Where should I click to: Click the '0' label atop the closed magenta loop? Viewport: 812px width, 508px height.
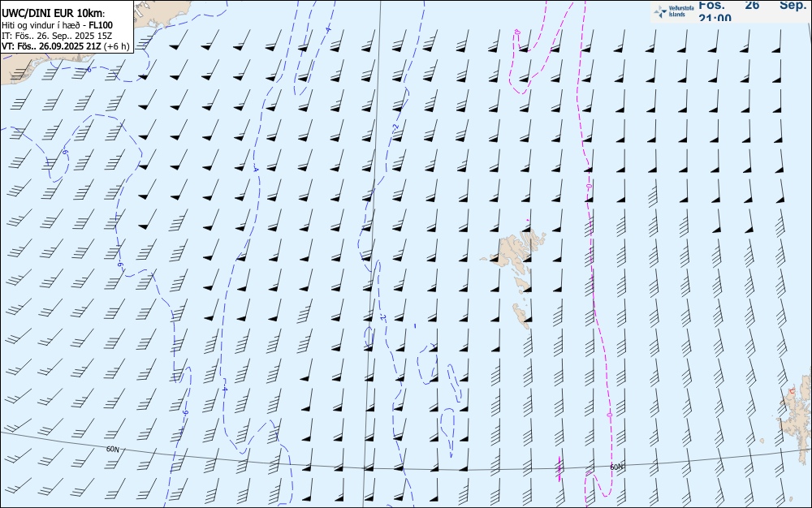(516, 32)
